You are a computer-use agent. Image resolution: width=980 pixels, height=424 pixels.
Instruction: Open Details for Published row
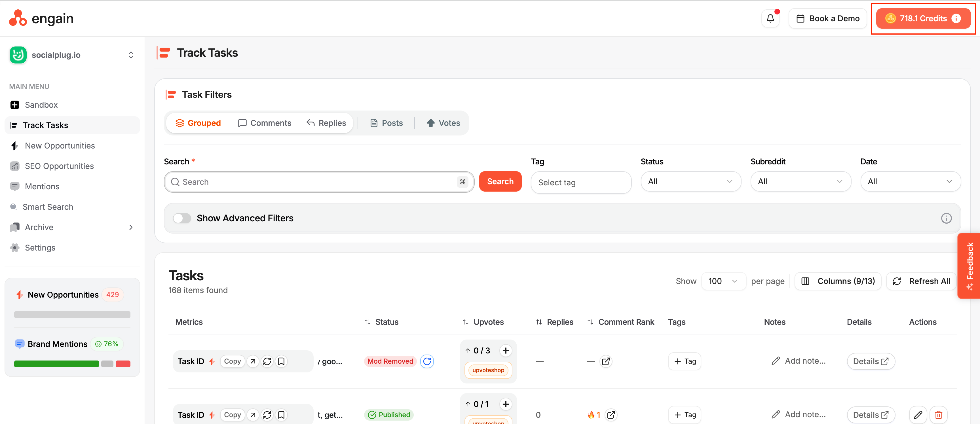pyautogui.click(x=871, y=414)
